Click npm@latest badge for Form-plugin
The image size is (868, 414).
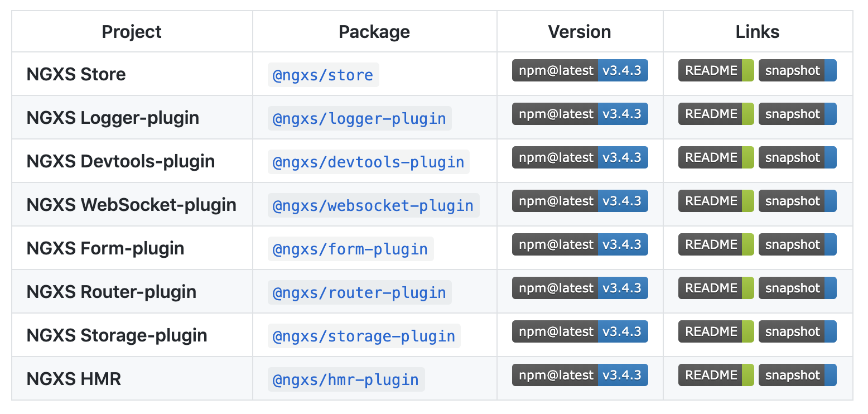[580, 245]
